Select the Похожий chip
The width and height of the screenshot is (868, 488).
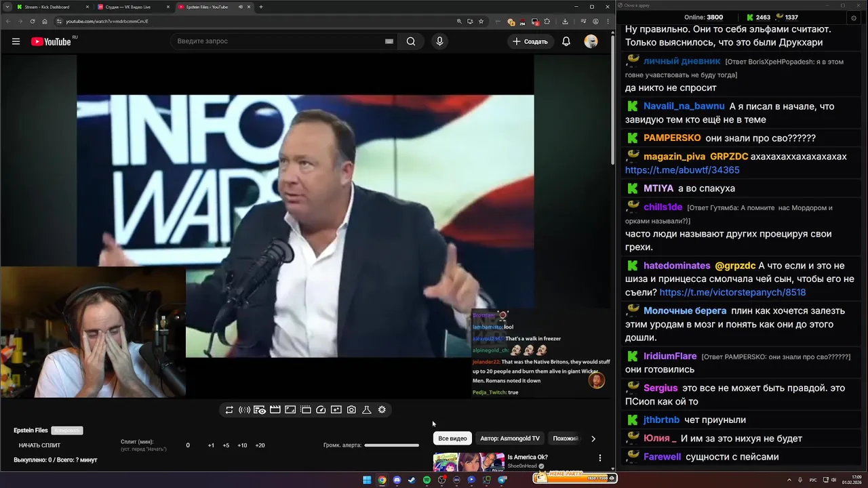tap(566, 439)
